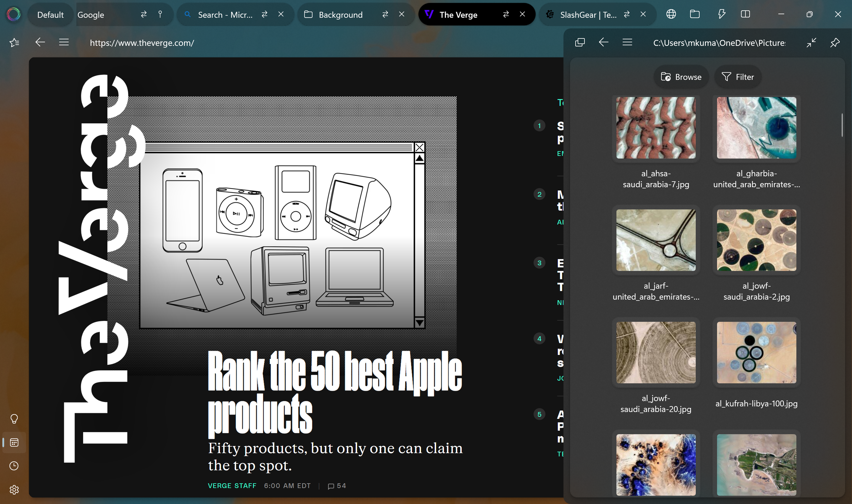Go back on The Verge page
The image size is (852, 504).
click(x=40, y=43)
